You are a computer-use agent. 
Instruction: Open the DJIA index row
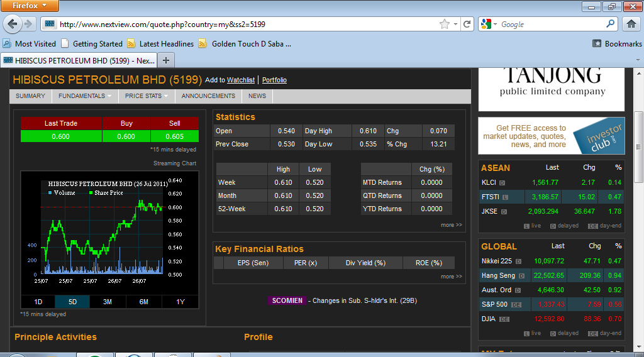551,319
